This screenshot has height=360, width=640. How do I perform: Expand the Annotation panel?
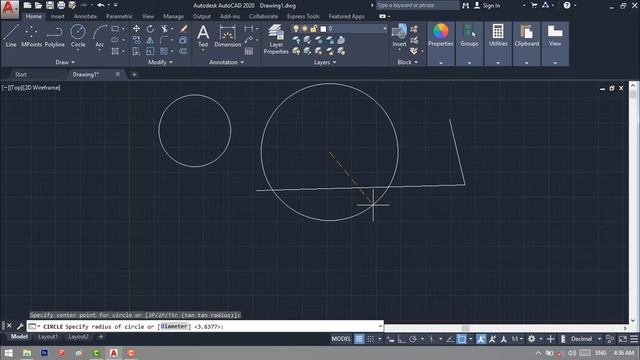click(x=227, y=62)
